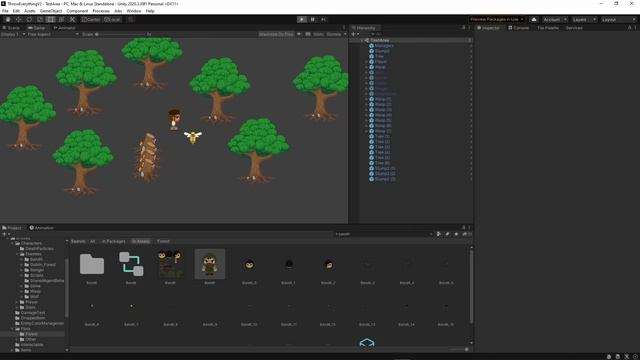The image size is (640, 360).
Task: Open the Account dropdown
Action: (x=555, y=19)
